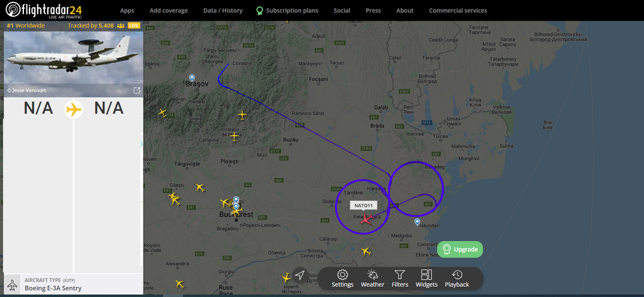The height and width of the screenshot is (297, 644).
Task: Open Commercial services menu
Action: pos(458,11)
